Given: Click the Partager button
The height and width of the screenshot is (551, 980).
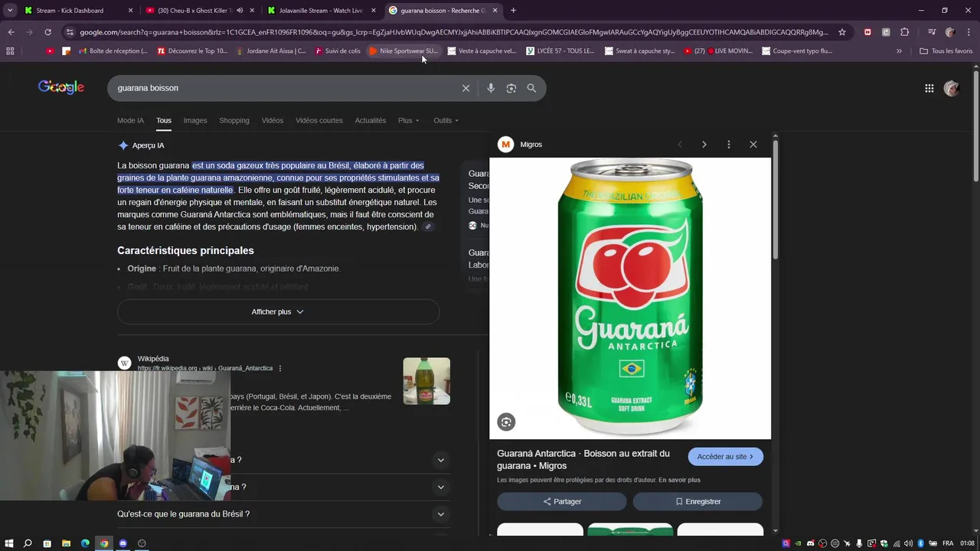Looking at the screenshot, I should click(562, 501).
